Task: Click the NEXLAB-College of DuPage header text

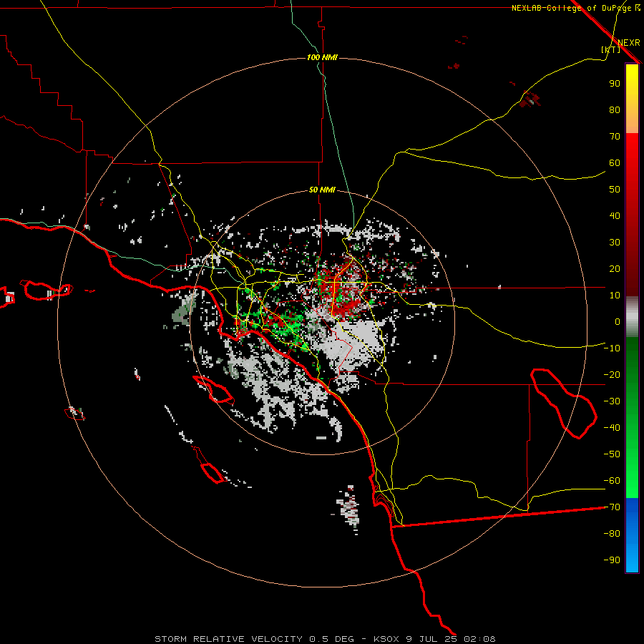Action: tap(572, 8)
